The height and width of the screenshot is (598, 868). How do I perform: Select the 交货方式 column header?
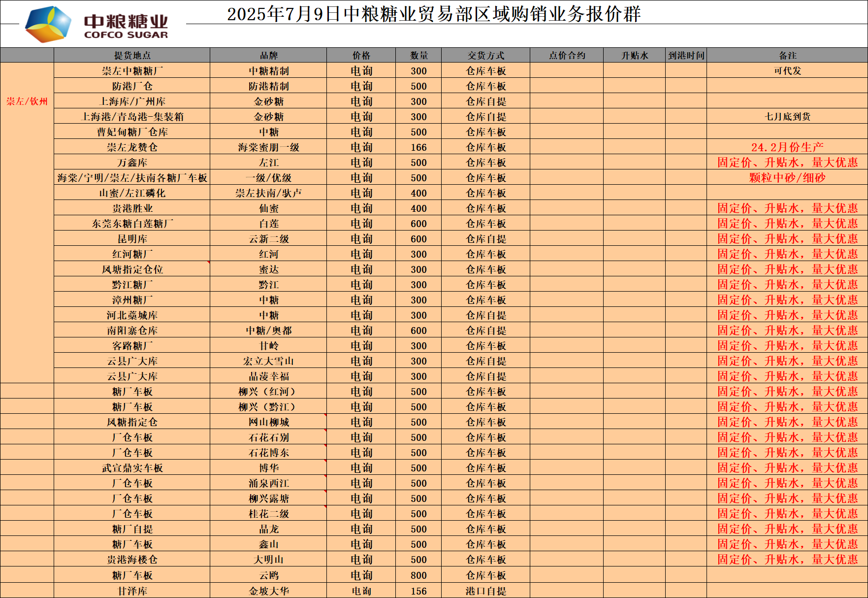pyautogui.click(x=485, y=55)
